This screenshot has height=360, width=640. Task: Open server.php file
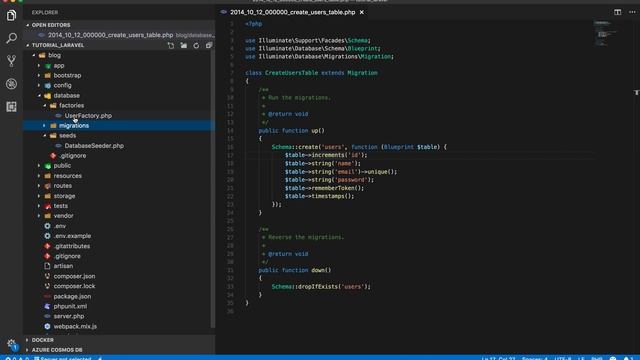pyautogui.click(x=69, y=316)
